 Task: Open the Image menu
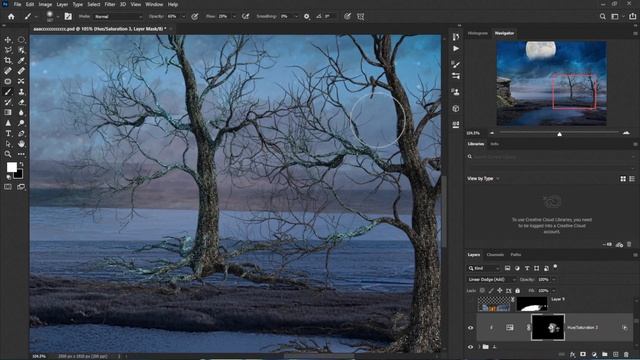pos(45,4)
